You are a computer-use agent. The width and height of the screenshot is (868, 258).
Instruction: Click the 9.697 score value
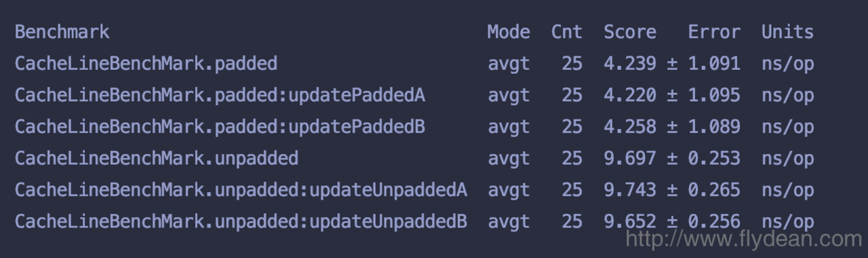[x=630, y=158]
